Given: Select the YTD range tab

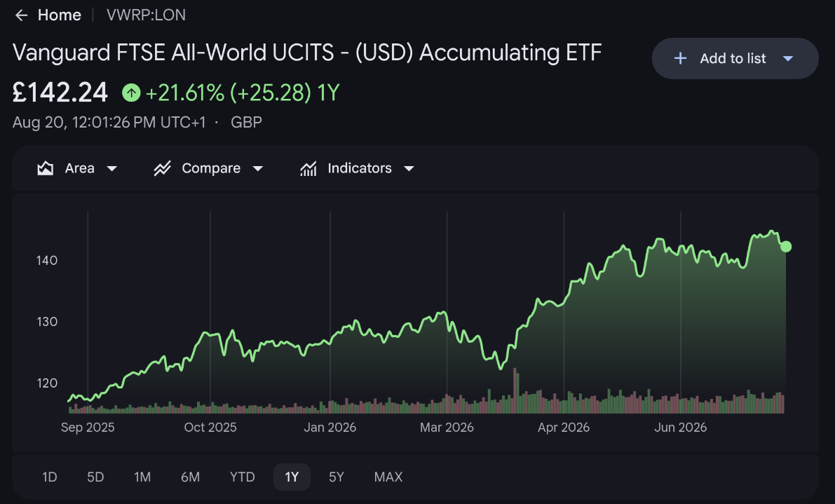Looking at the screenshot, I should tap(243, 477).
